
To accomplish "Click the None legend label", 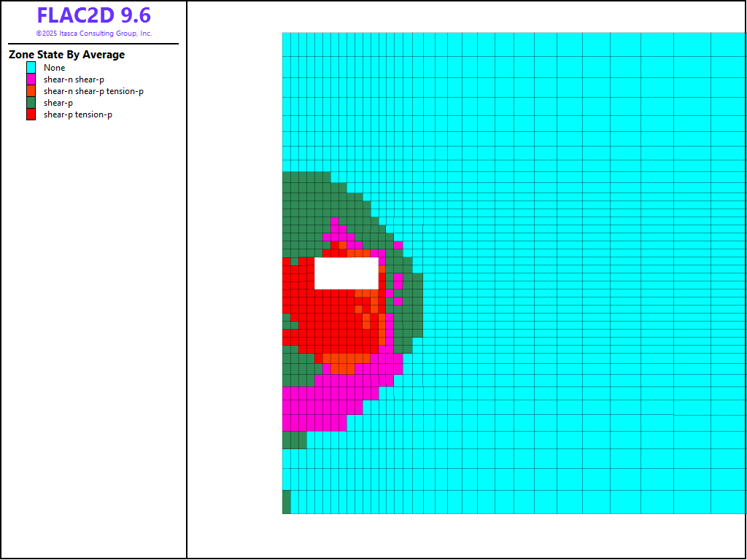I will coord(54,68).
